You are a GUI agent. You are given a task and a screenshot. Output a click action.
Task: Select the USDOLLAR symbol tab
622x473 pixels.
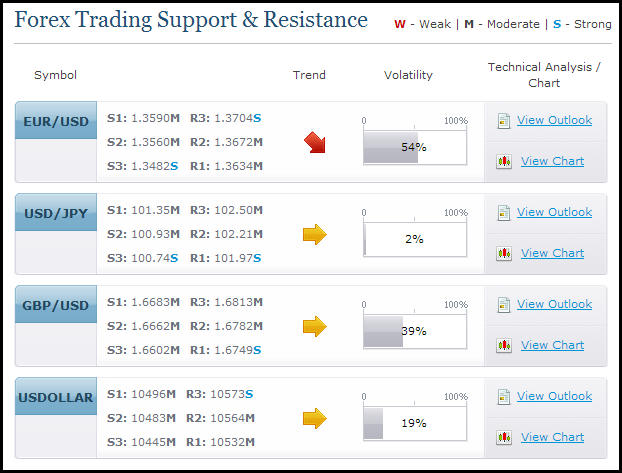coord(56,397)
